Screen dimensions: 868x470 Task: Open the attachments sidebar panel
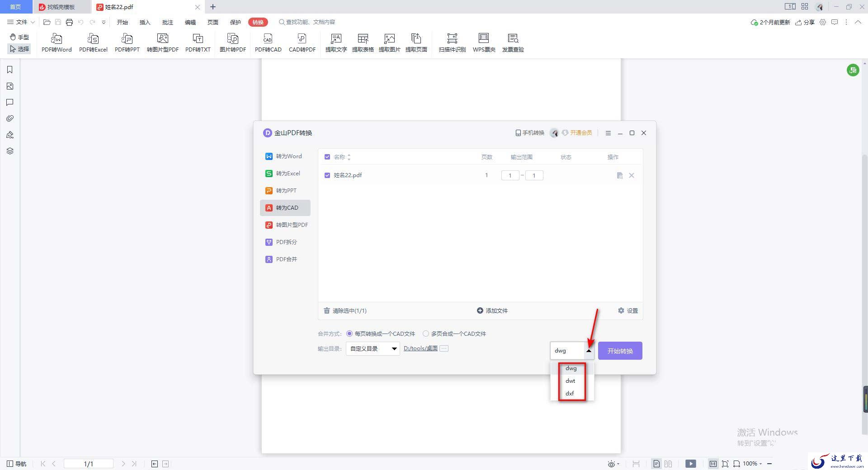point(10,118)
